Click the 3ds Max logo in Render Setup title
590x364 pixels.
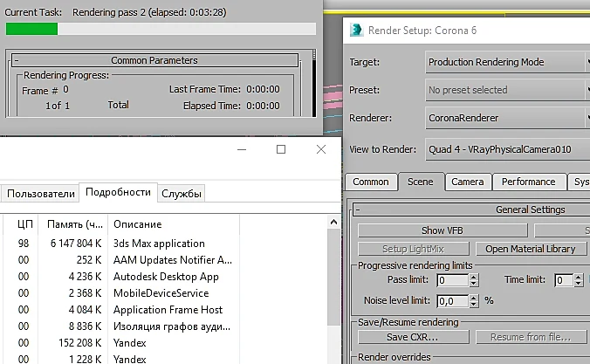point(356,30)
